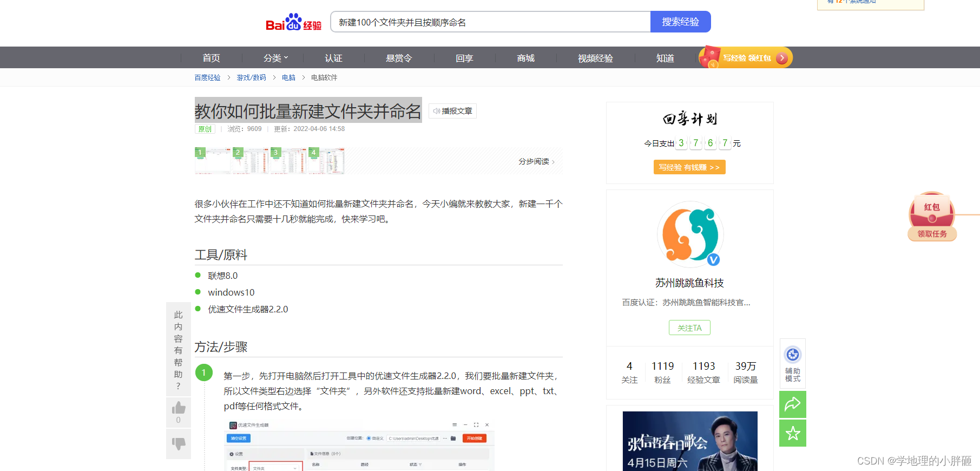Click the 张信哲歌会 advertisement image
The height and width of the screenshot is (471, 980).
[x=690, y=441]
